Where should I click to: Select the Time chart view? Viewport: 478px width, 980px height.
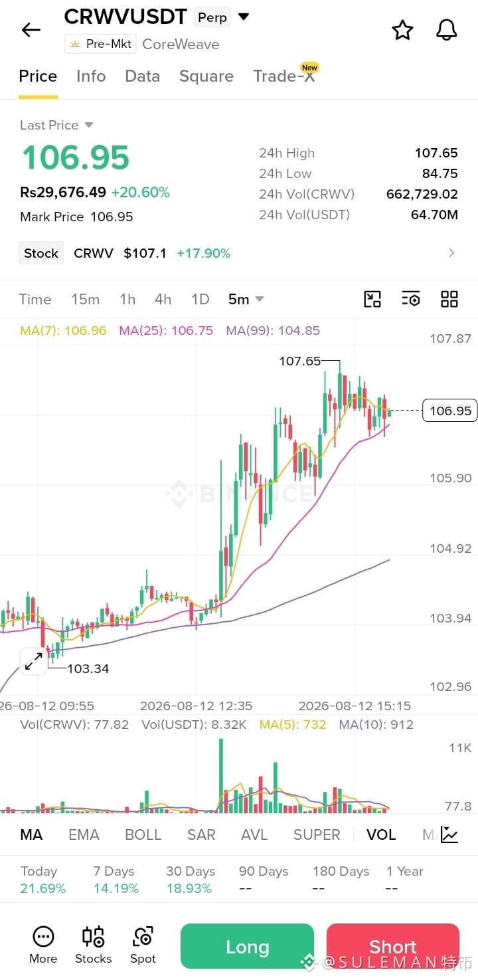tap(35, 299)
